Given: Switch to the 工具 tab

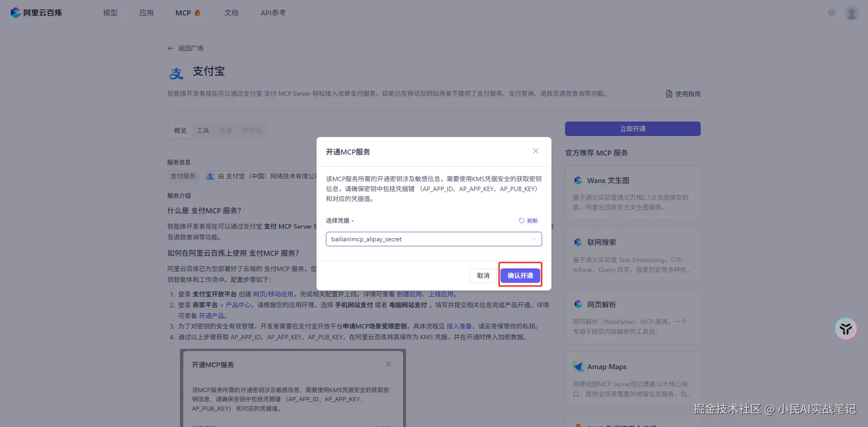Looking at the screenshot, I should 203,131.
